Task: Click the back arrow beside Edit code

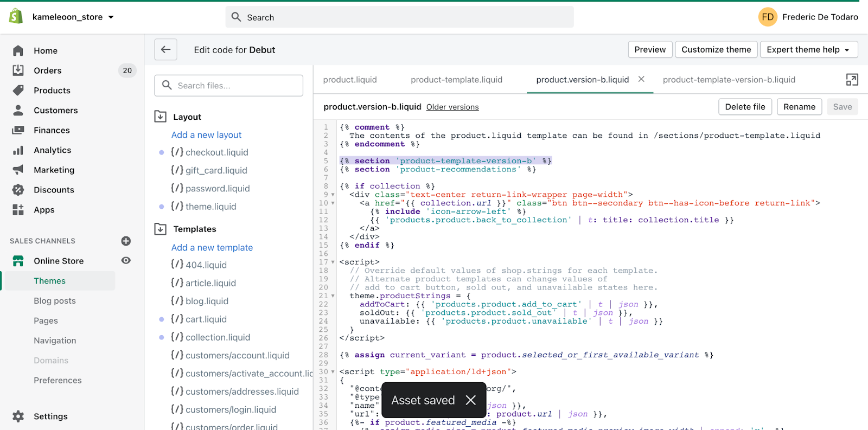Action: (165, 49)
